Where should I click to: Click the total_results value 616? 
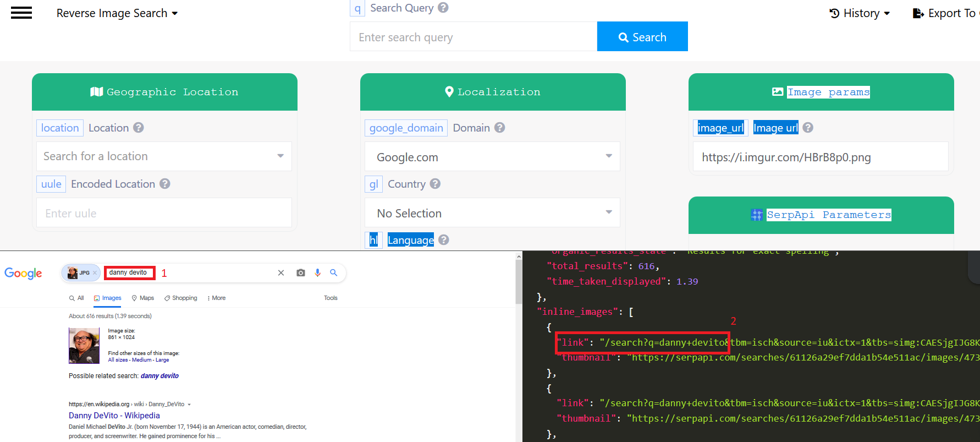[x=646, y=266]
